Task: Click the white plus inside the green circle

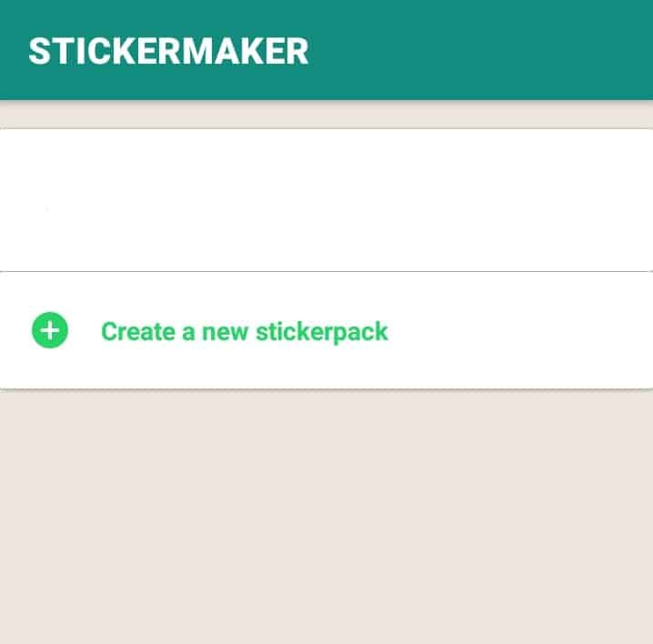Action: pos(50,330)
